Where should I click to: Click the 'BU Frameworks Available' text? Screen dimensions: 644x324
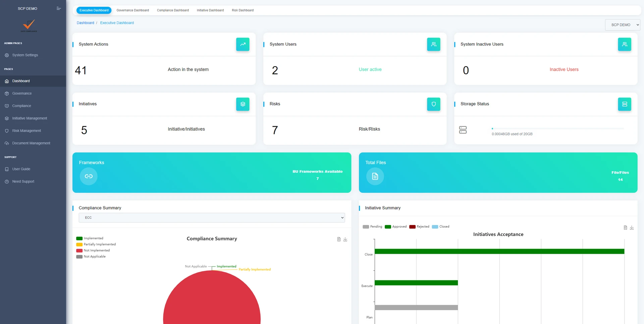[x=317, y=172]
